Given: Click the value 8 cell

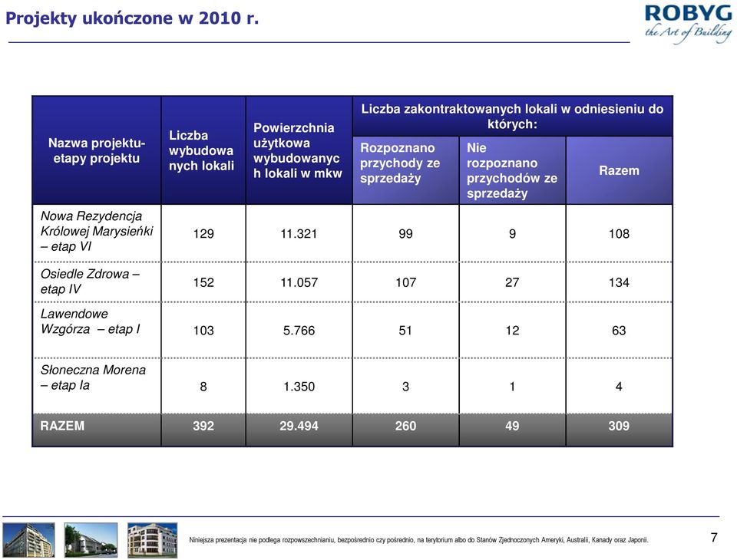Looking at the screenshot, I should coord(203,386).
